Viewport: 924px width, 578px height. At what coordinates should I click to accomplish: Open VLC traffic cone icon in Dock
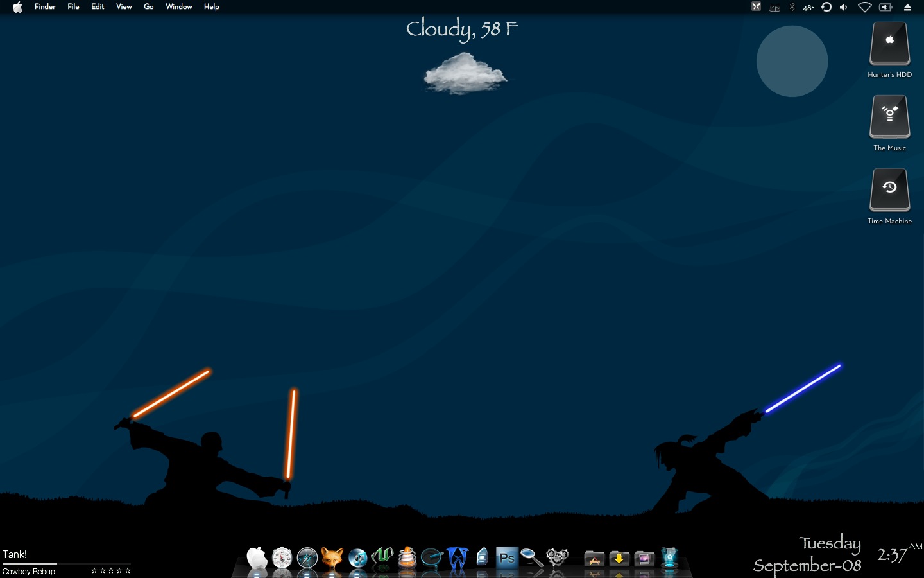click(407, 557)
